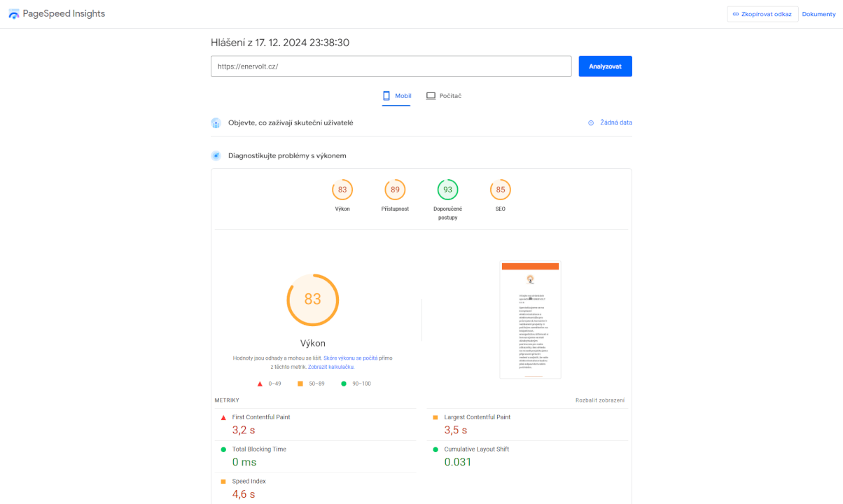Switch to the Počítač tab
The height and width of the screenshot is (504, 843).
click(444, 96)
